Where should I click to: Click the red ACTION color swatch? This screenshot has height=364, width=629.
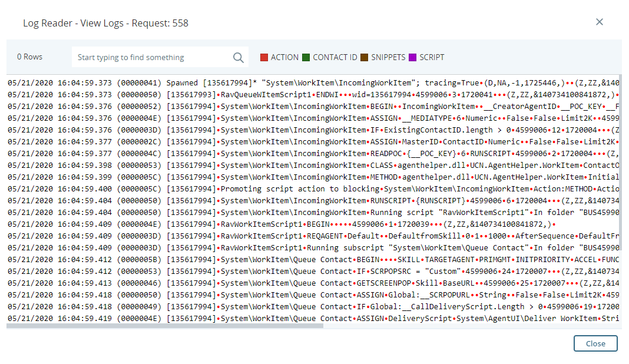coord(264,57)
